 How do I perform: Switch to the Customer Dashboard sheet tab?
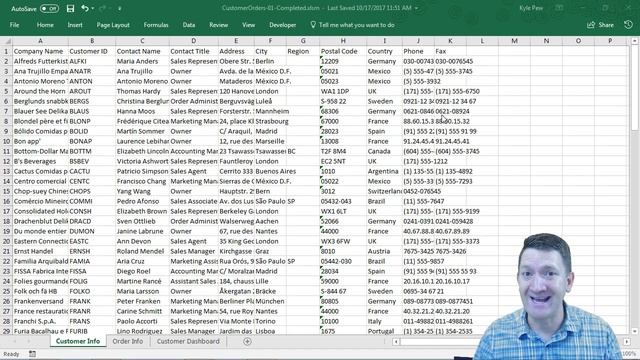tap(188, 341)
